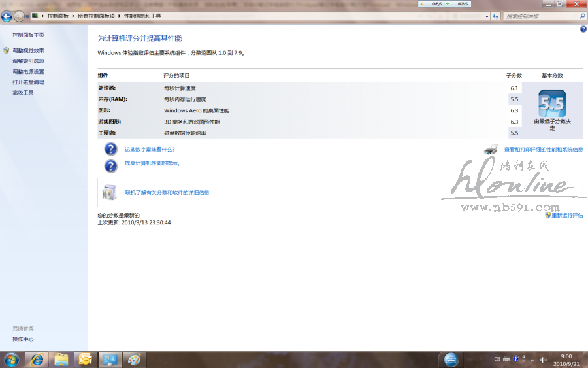Screen dimensions: 588x368
Task: Click the 子分数 column header
Action: 514,75
